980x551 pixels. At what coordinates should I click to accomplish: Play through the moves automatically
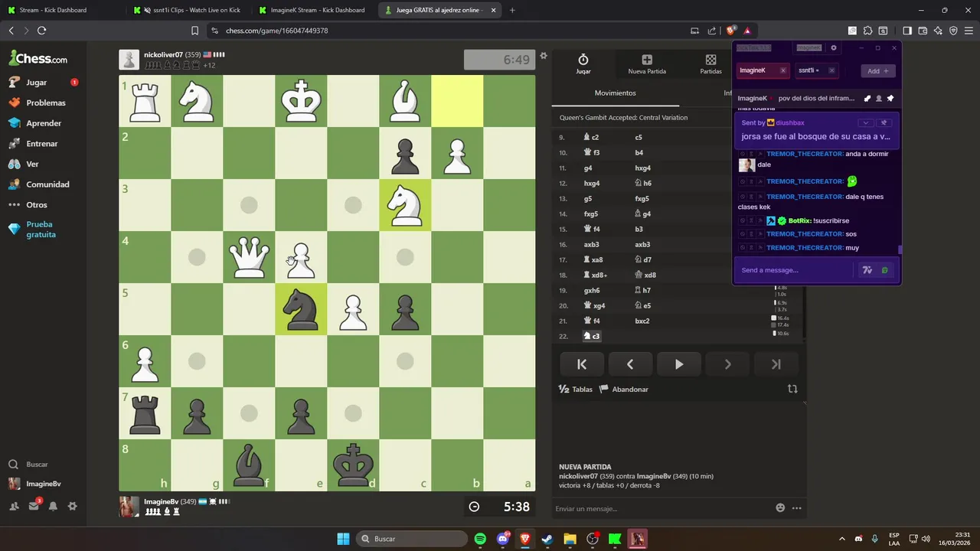[678, 364]
